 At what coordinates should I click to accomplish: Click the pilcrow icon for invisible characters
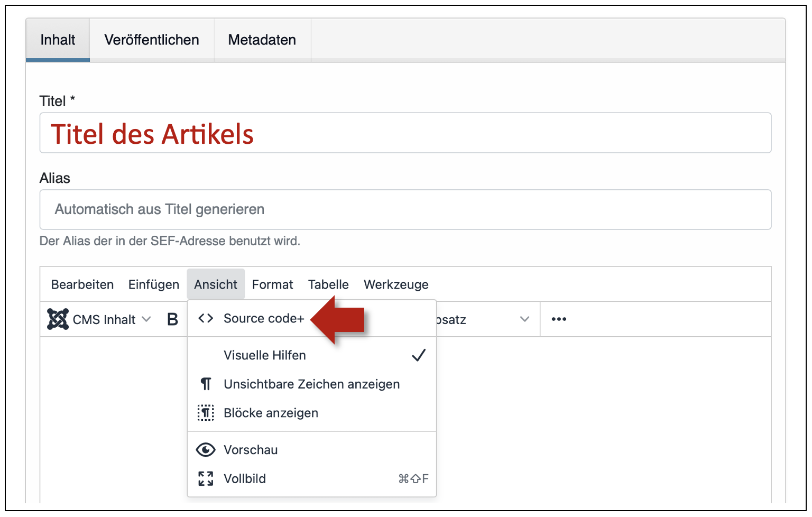(x=206, y=384)
